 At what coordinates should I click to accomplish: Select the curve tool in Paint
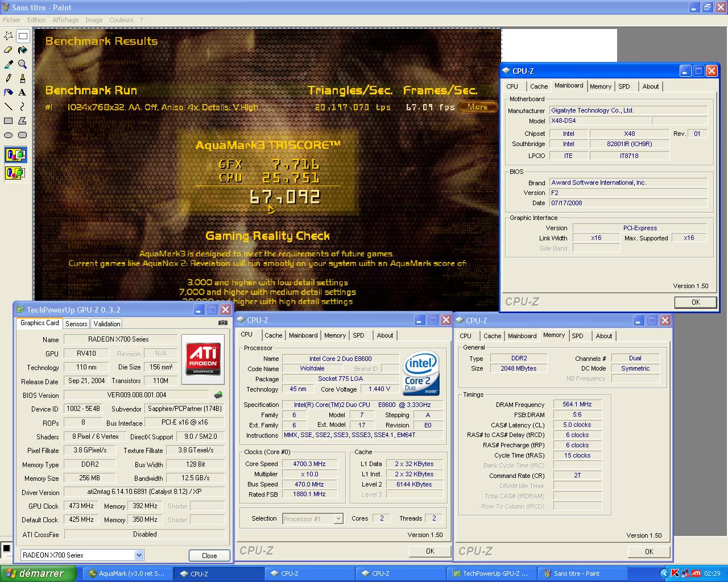click(23, 106)
